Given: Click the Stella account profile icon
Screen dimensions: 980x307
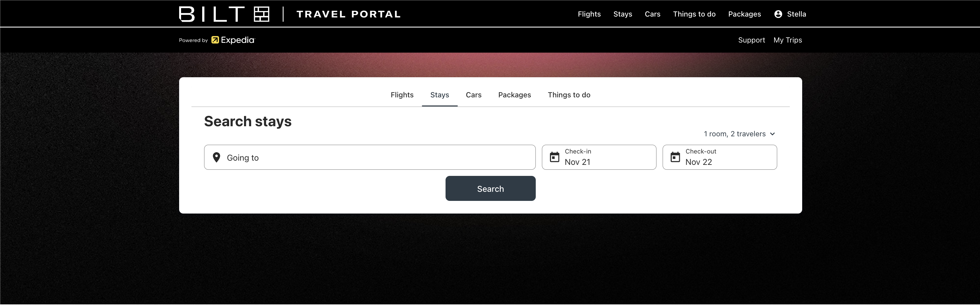Looking at the screenshot, I should click(x=778, y=14).
